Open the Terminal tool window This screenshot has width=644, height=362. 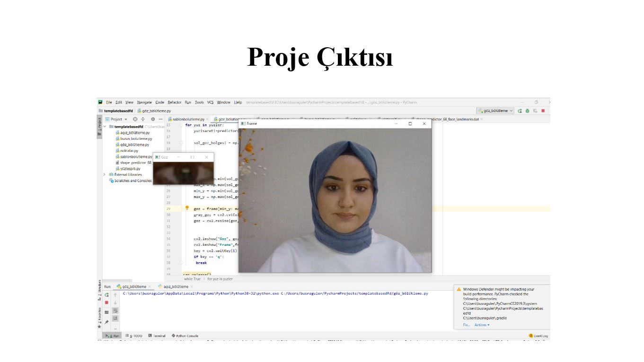[159, 336]
